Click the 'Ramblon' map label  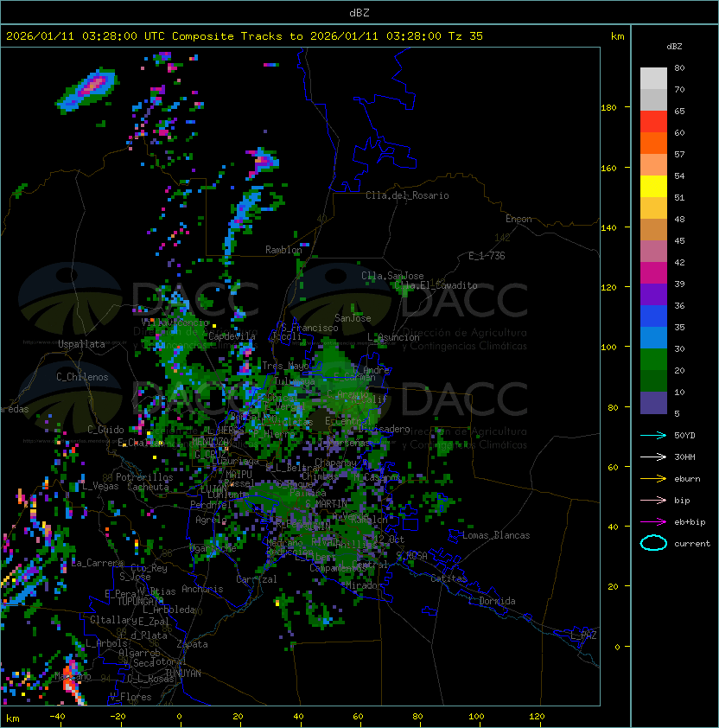tap(283, 250)
